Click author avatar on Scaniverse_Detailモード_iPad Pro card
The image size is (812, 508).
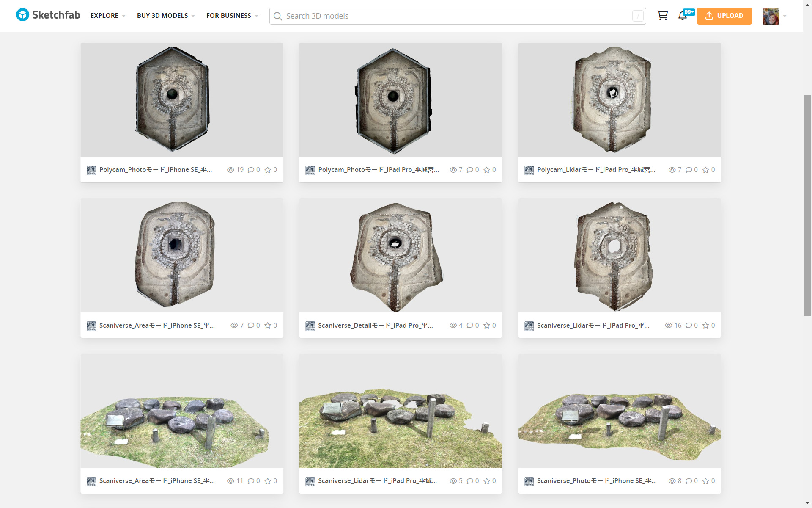point(310,326)
